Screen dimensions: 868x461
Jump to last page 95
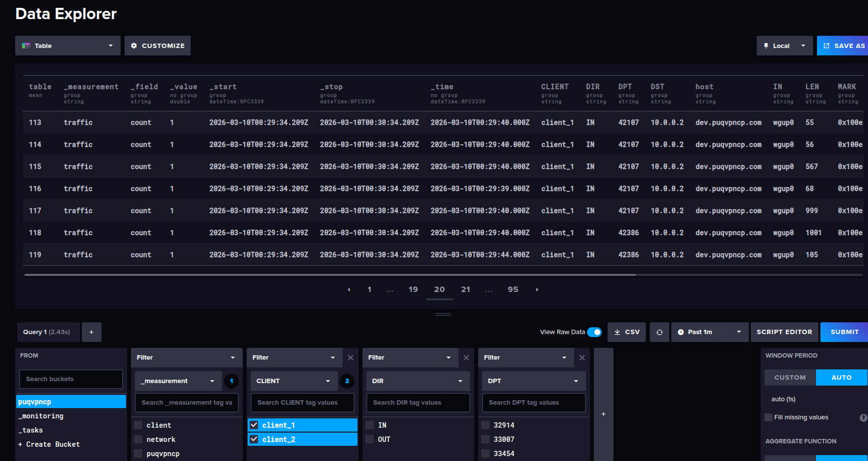(x=513, y=290)
